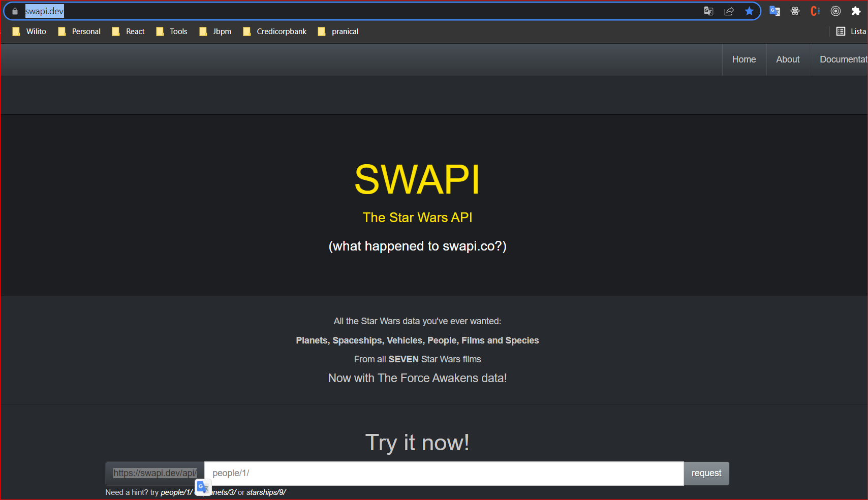Go to the Home nav item
868x500 pixels.
(744, 59)
